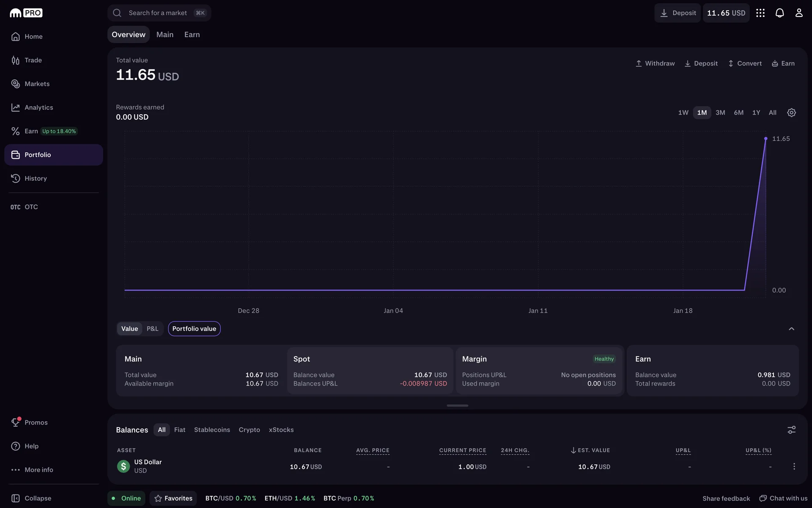This screenshot has height=508, width=812.
Task: Open the Promos trophy item
Action: pyautogui.click(x=36, y=422)
